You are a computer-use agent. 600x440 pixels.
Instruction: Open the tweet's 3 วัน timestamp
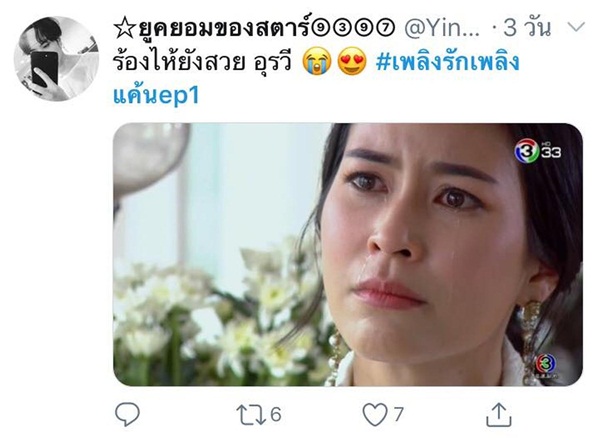[527, 28]
